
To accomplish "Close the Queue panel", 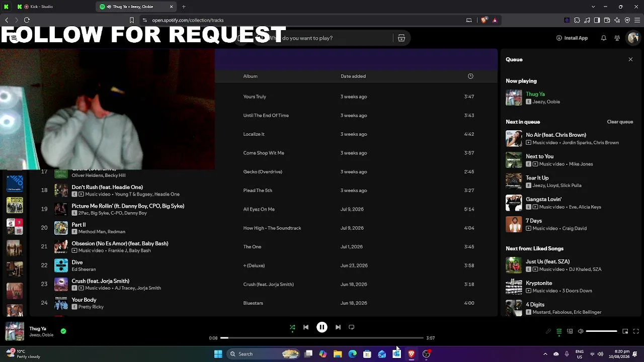I will tap(630, 59).
